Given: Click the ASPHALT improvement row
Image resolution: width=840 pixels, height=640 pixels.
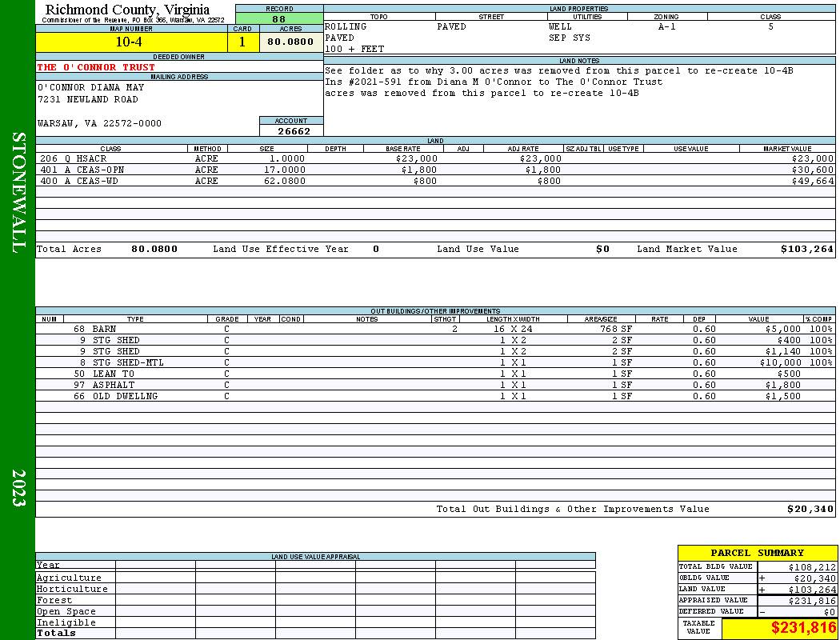Looking at the screenshot, I should coord(435,385).
